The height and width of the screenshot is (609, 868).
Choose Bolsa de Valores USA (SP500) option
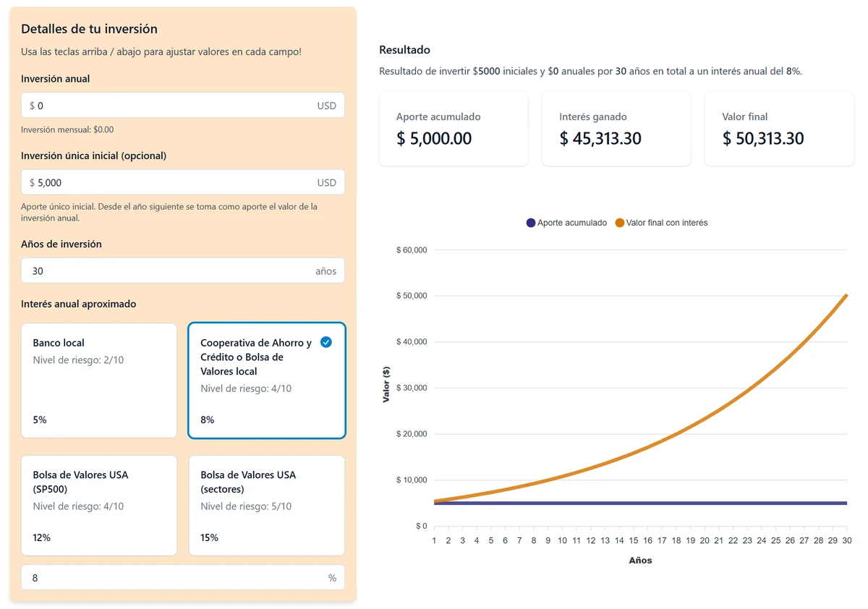(x=99, y=505)
